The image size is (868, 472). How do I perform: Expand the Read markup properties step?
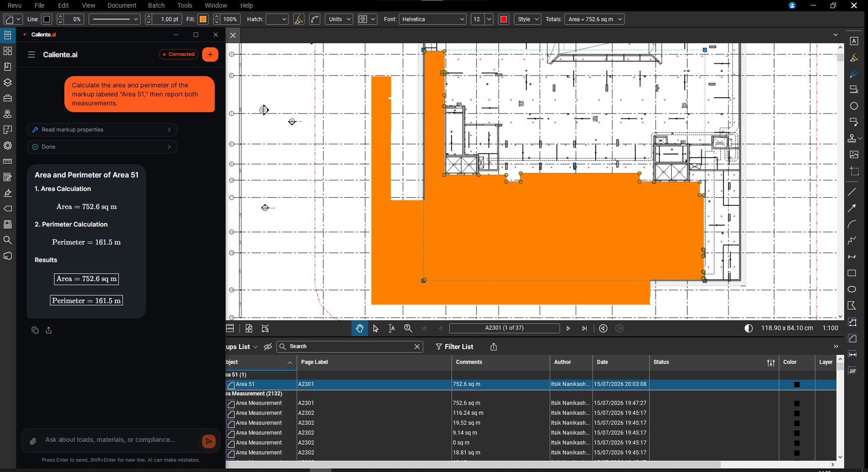(x=102, y=130)
